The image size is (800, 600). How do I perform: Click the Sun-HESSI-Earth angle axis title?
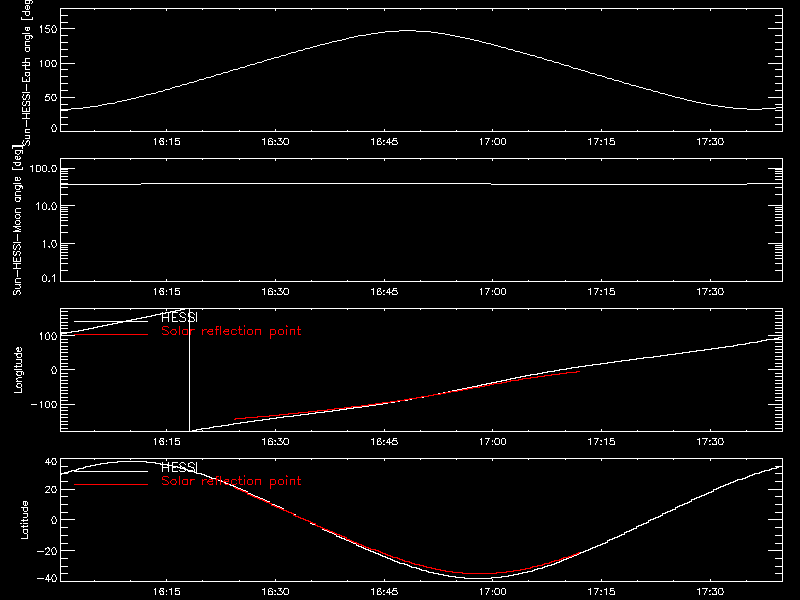pyautogui.click(x=27, y=72)
